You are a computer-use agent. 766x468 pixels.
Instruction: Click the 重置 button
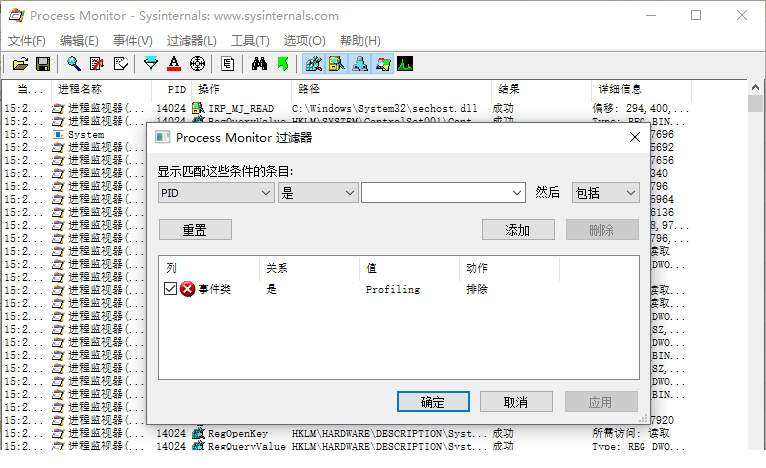[x=195, y=230]
